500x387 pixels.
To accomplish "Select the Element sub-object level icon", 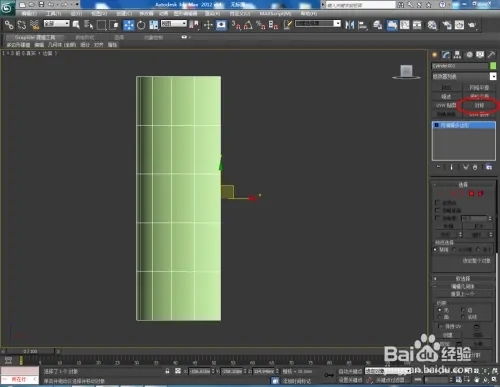I will click(x=480, y=193).
